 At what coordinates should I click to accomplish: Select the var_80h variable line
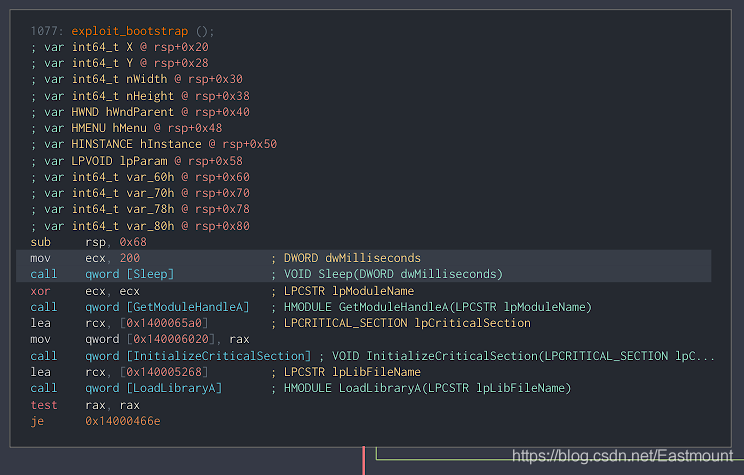pos(140,226)
